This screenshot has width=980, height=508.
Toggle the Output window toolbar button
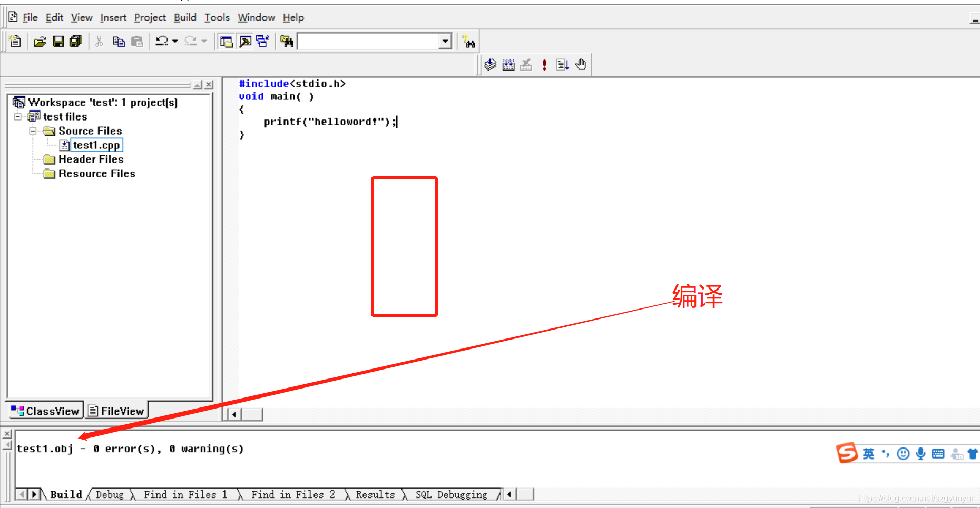[245, 41]
